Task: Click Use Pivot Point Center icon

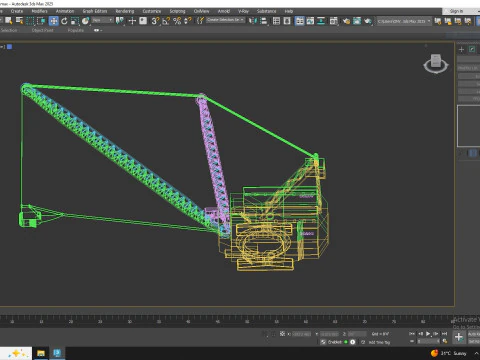Action: pyautogui.click(x=119, y=21)
